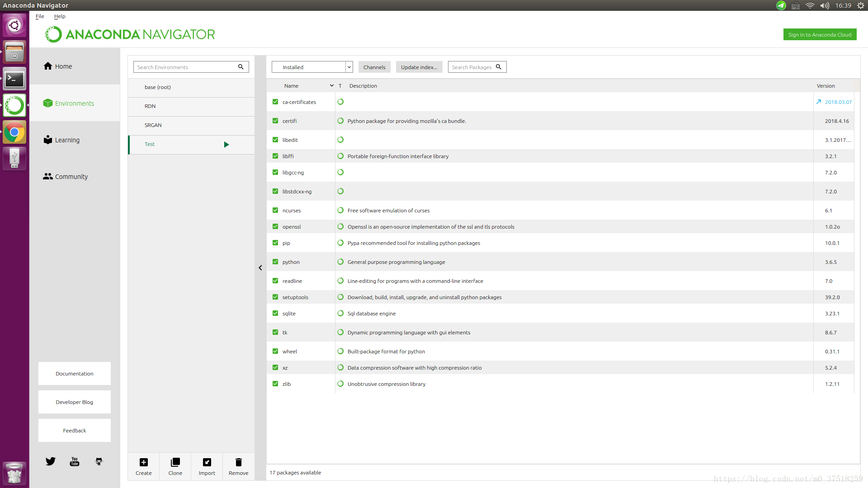Toggle the setuptools package checkbox
868x488 pixels.
pos(275,297)
